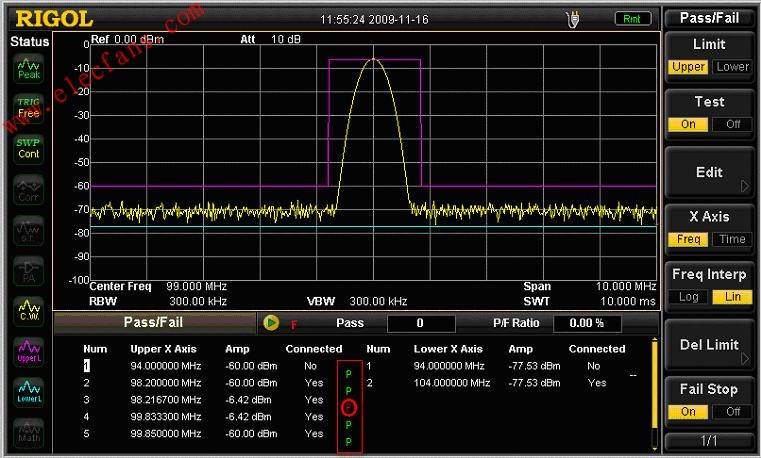Image resolution: width=761 pixels, height=458 pixels.
Task: Click the USB connection icon at top
Action: coord(573,19)
